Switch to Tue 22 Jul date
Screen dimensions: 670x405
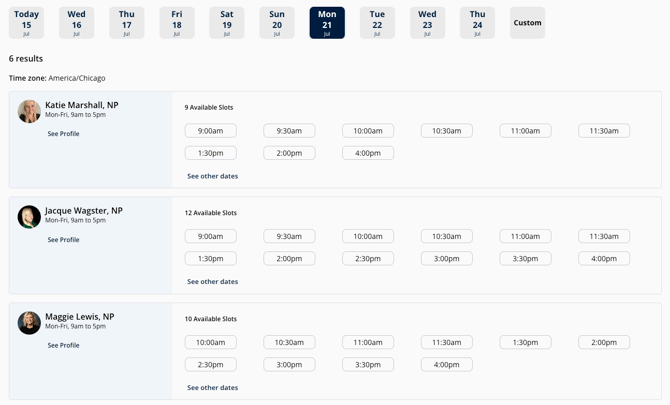coord(377,23)
